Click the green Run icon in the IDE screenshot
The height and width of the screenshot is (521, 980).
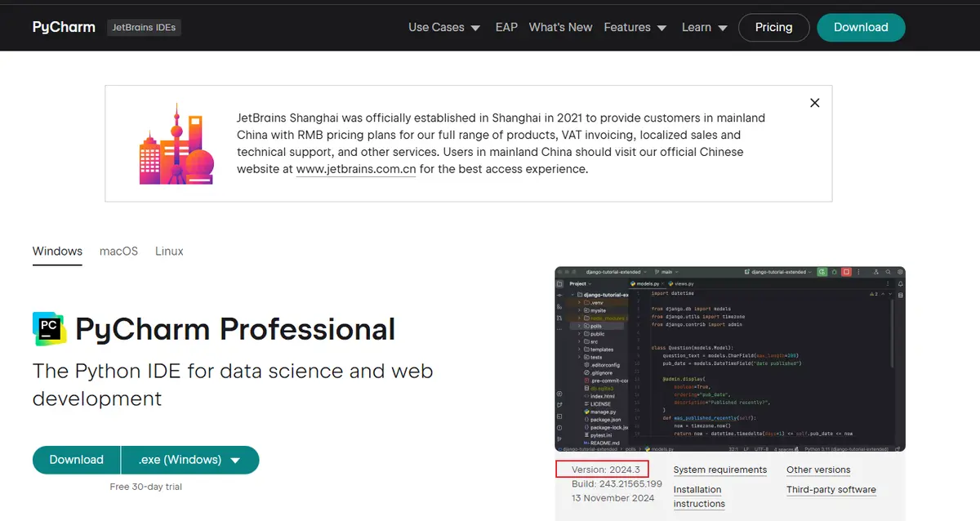pyautogui.click(x=821, y=271)
